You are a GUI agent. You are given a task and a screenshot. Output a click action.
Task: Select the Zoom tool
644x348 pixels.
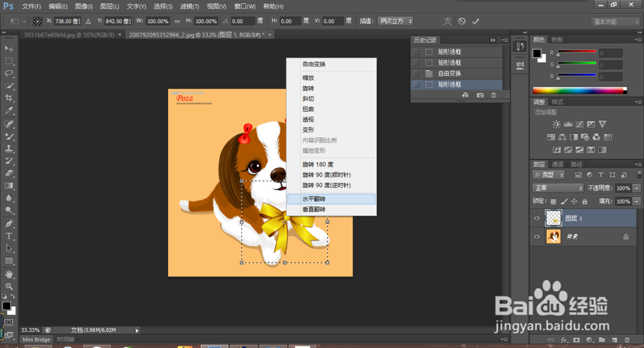point(8,286)
